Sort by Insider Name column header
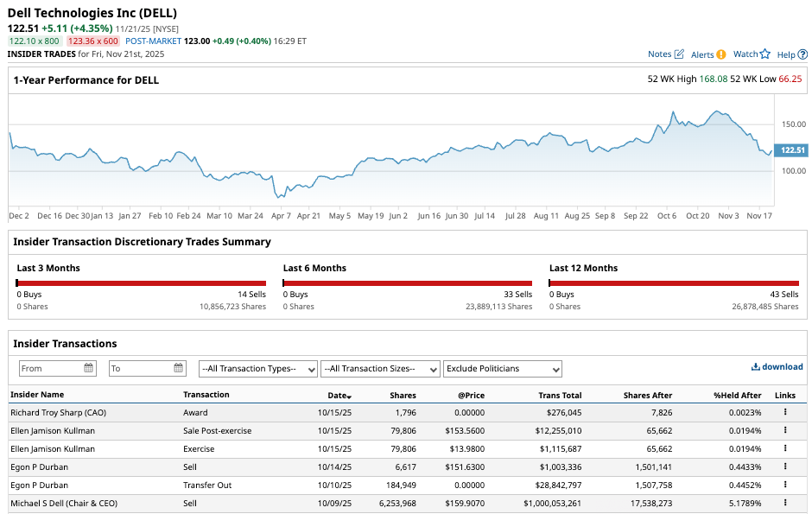The width and height of the screenshot is (812, 514). 37,395
